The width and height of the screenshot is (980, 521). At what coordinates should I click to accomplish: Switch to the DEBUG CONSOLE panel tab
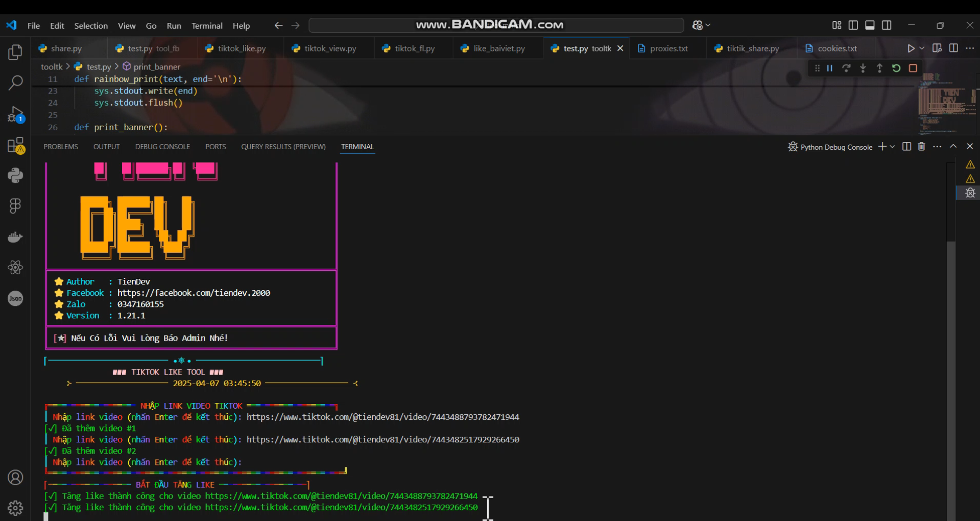pos(162,147)
